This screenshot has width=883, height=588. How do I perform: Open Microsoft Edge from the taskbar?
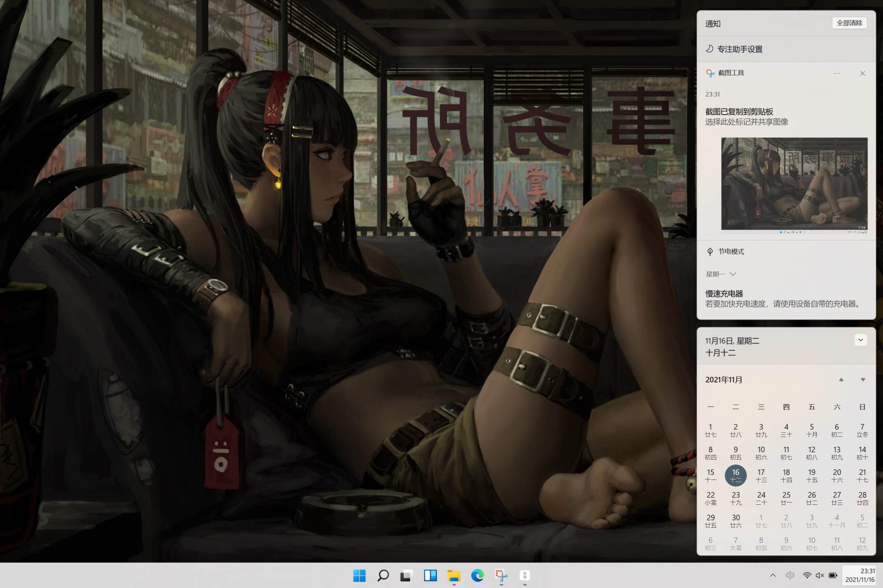[477, 575]
